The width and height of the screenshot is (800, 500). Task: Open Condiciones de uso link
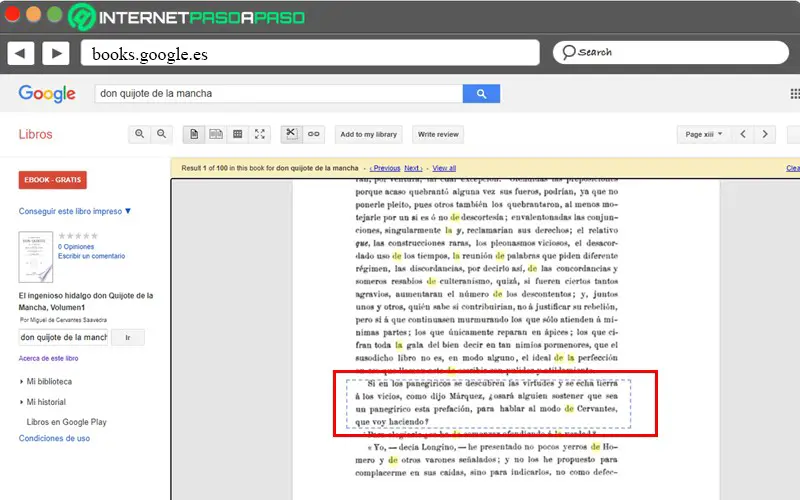pos(54,438)
